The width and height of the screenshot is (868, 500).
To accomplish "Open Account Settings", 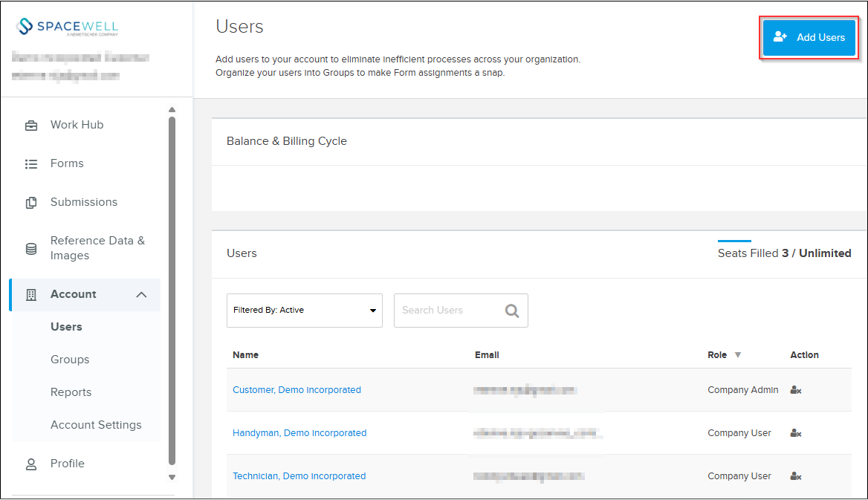I will point(96,425).
